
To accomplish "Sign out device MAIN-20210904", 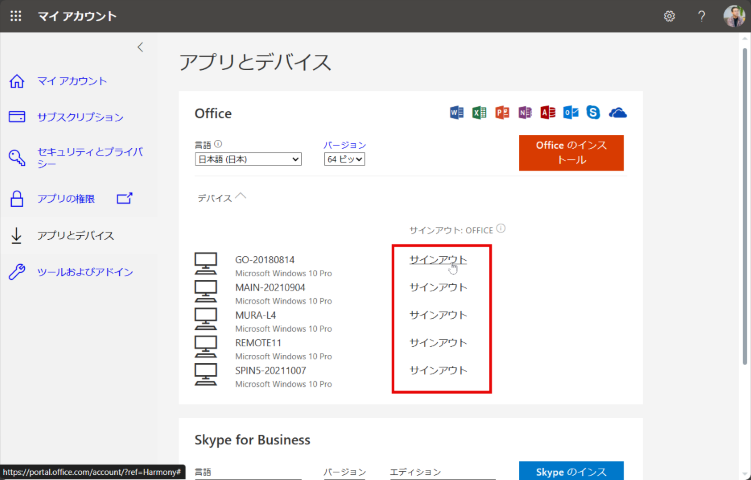I will coord(438,287).
